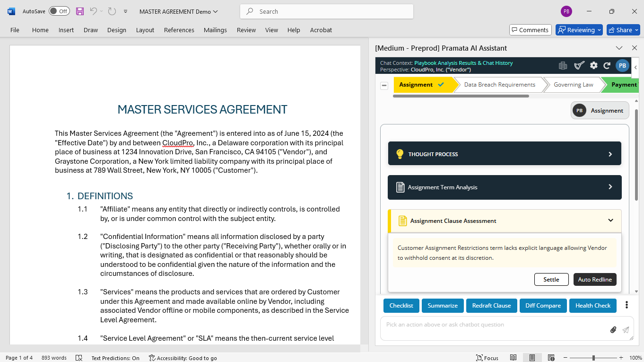This screenshot has width=644, height=362.
Task: Click the building icon in assistant header
Action: point(563,66)
